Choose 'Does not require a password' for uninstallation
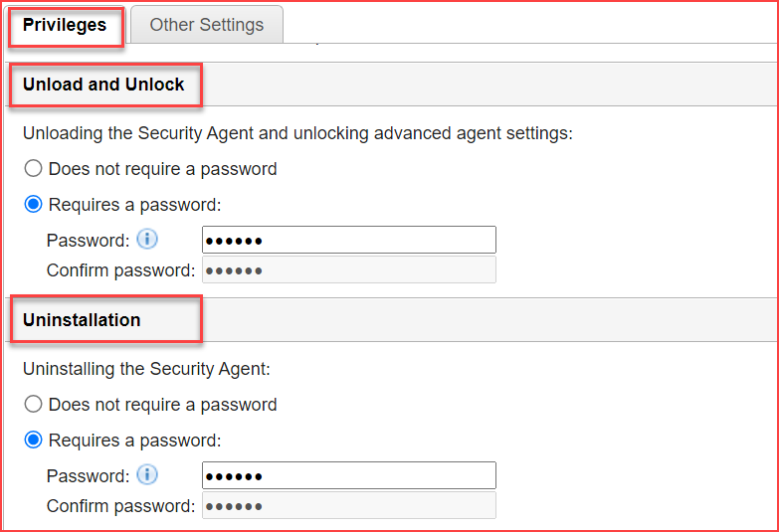This screenshot has width=779, height=532. [x=34, y=405]
